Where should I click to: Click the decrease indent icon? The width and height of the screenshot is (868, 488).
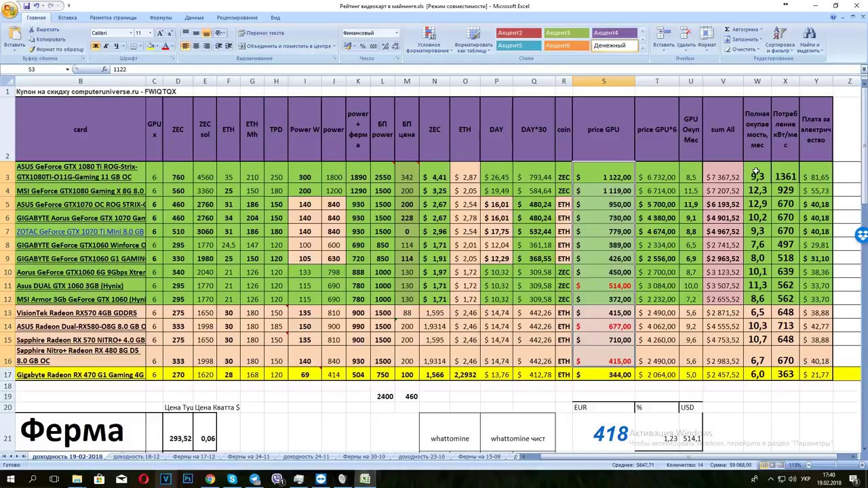point(220,46)
